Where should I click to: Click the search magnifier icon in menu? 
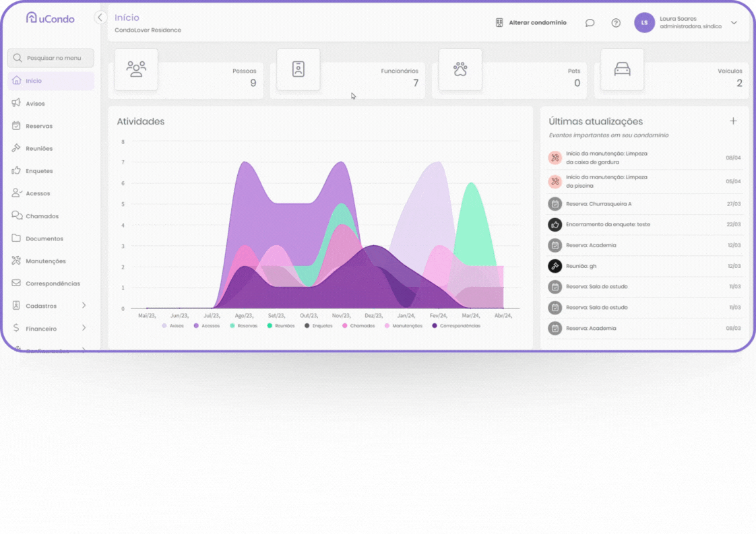[x=18, y=58]
